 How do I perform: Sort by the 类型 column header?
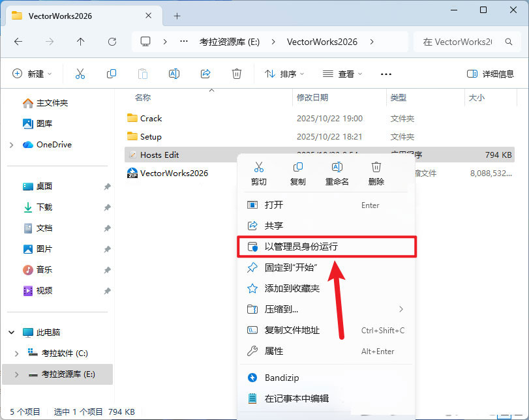[x=399, y=97]
